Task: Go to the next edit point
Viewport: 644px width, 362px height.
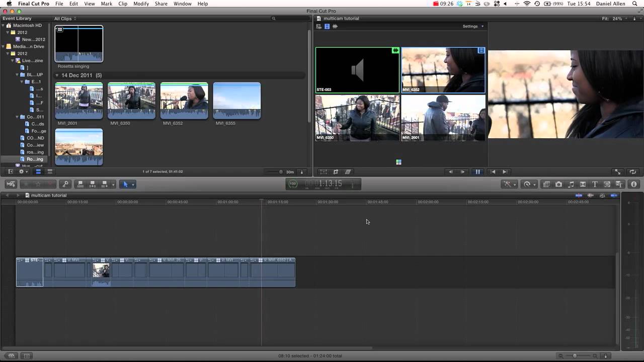Action: click(x=505, y=171)
